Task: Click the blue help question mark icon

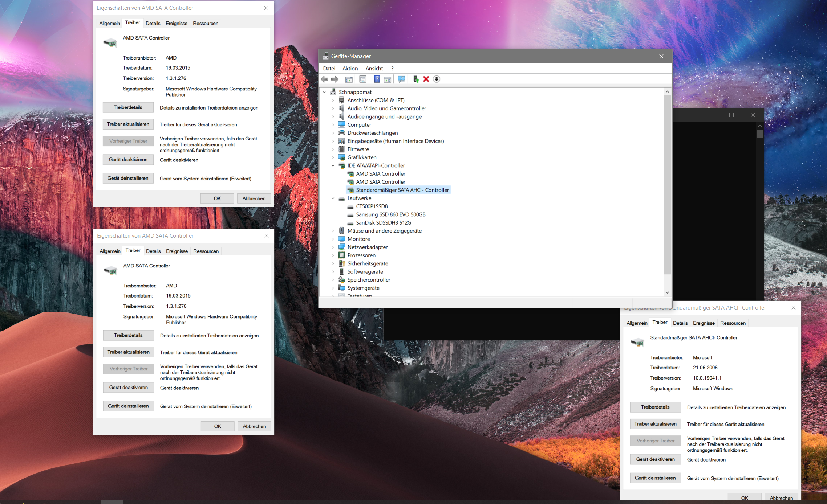Action: [x=377, y=79]
